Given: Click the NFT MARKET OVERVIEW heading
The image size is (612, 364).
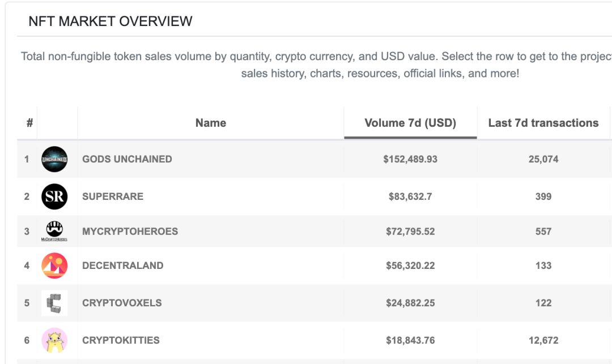Looking at the screenshot, I should (x=110, y=21).
